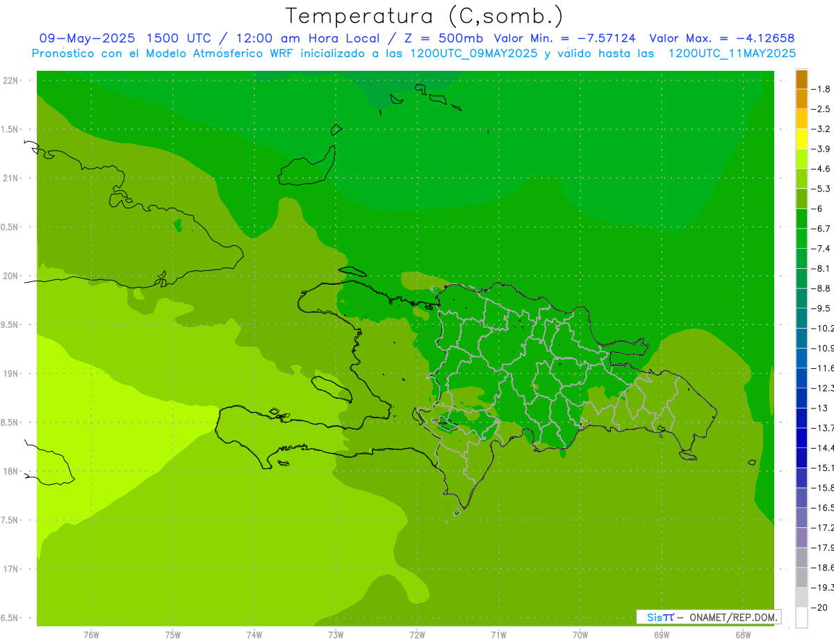The image size is (834, 644).
Task: Click the 'ONAMET/REP.DOM.' credit label
Action: [x=733, y=617]
